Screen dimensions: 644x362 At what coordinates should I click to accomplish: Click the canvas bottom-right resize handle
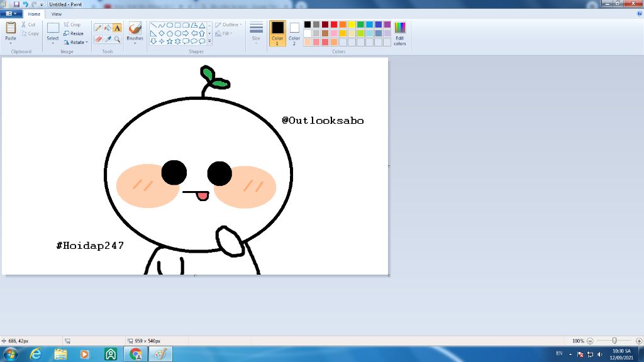pyautogui.click(x=389, y=276)
